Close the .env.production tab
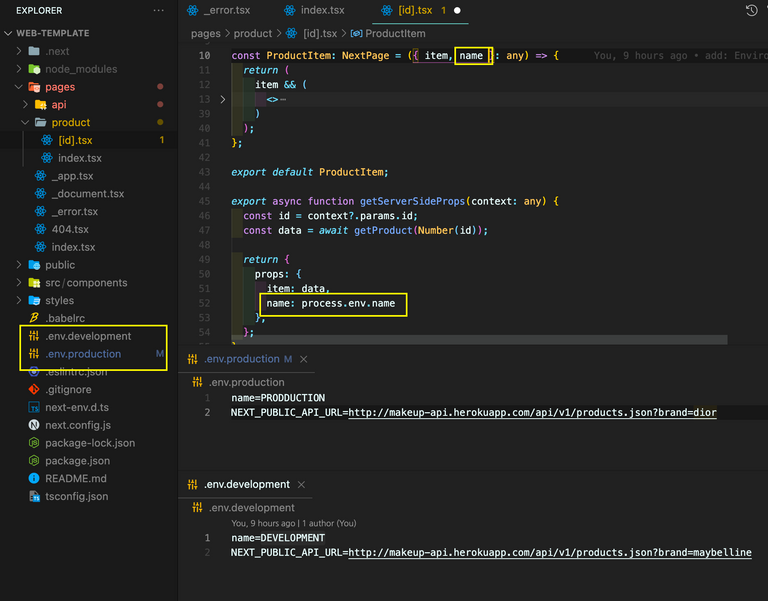768x601 pixels. pyautogui.click(x=304, y=360)
